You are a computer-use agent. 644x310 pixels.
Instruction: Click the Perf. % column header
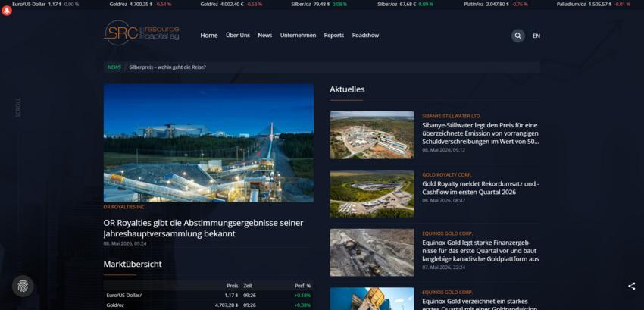point(303,285)
